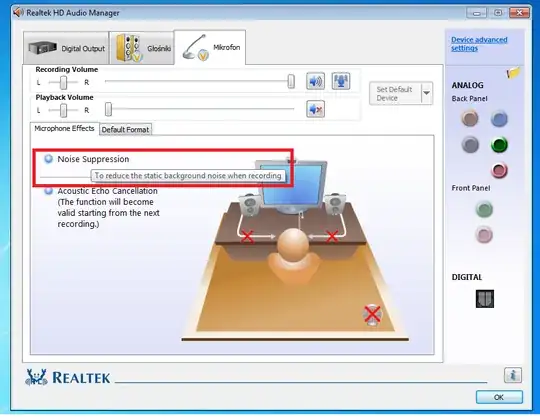540x420 pixels.
Task: Click the Realtek logo
Action: coord(68,377)
